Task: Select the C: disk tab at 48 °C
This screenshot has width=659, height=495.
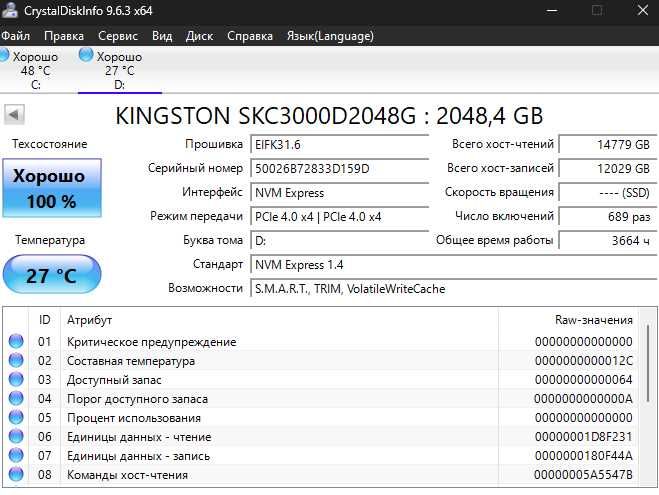Action: 35,70
